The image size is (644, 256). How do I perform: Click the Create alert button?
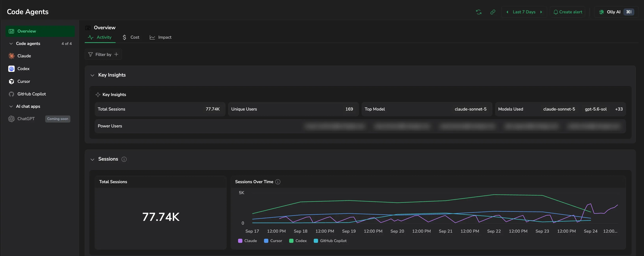point(568,12)
